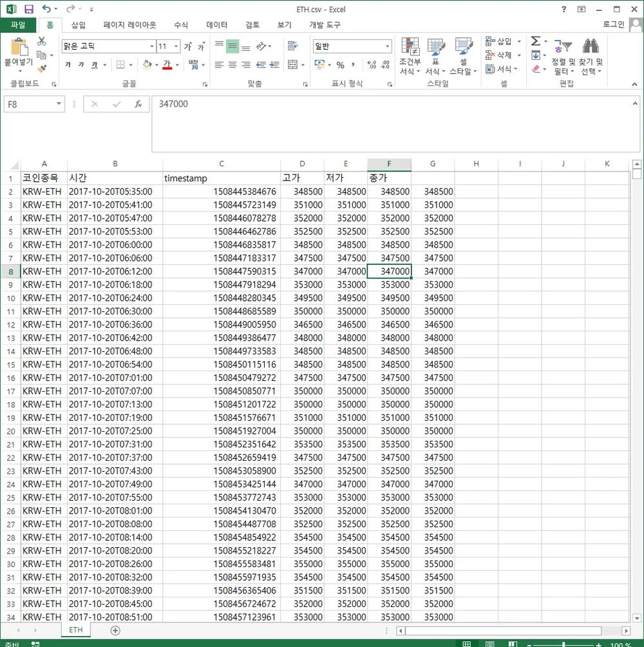644x647 pixels.
Task: Open the 수식 ribbon tab
Action: (x=181, y=25)
